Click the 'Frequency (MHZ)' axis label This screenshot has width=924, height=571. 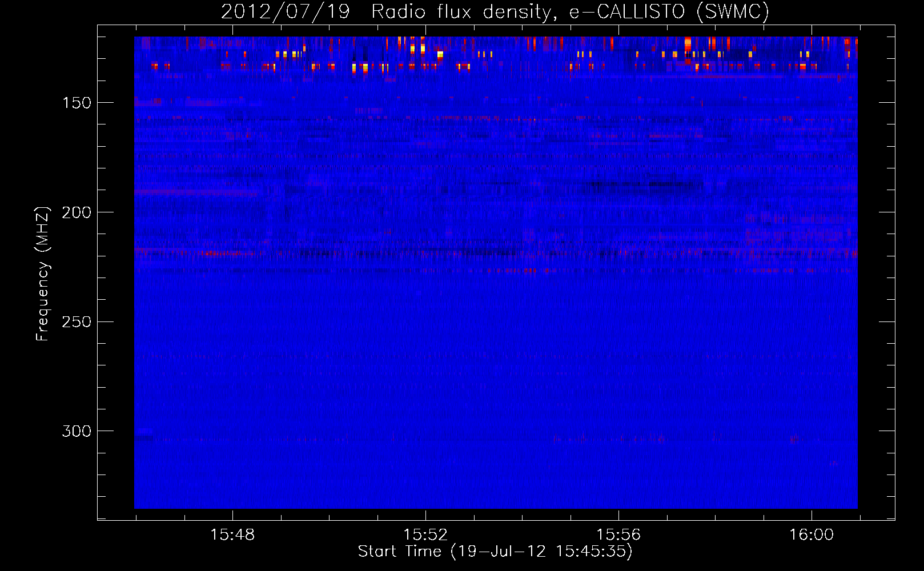pyautogui.click(x=43, y=274)
